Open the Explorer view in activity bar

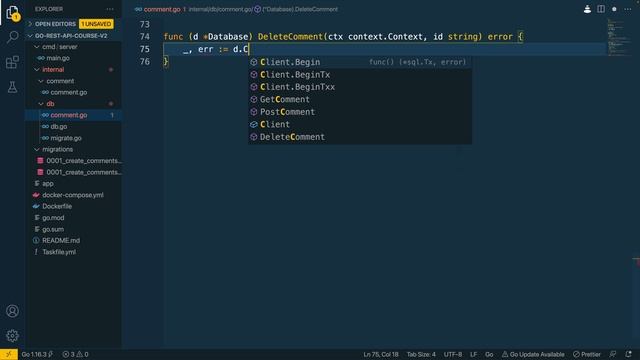[13, 13]
